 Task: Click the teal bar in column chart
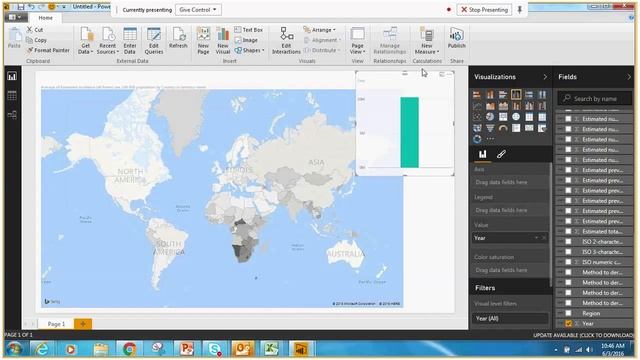coord(409,132)
